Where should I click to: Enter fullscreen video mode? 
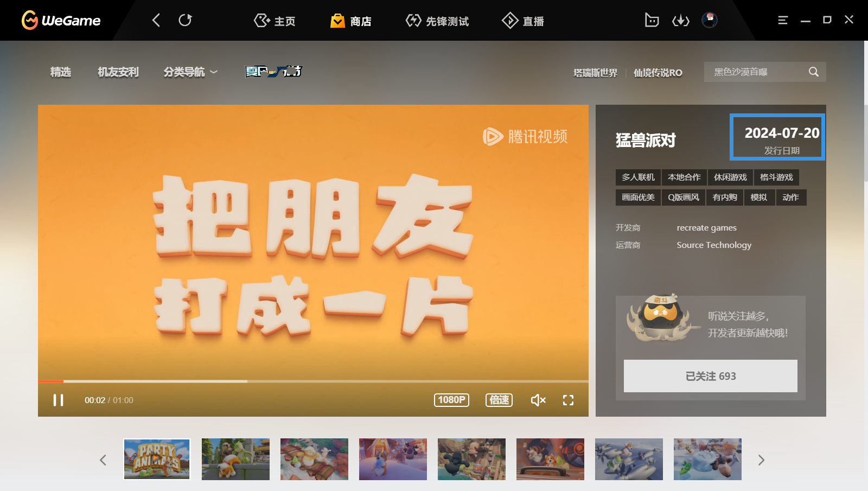point(568,400)
